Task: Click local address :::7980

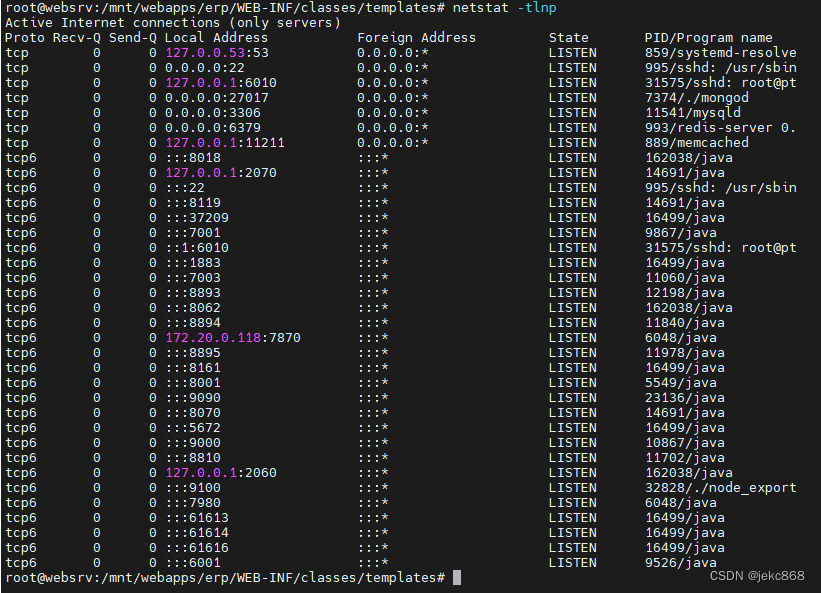Action: coord(193,503)
